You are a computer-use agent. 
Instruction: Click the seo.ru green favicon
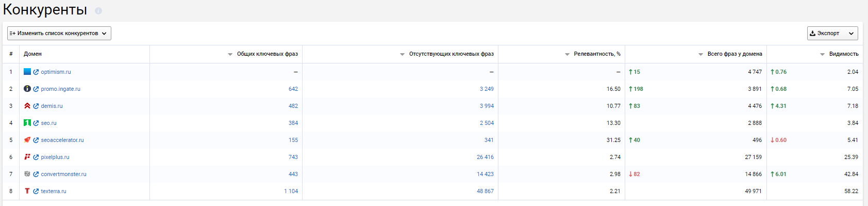27,123
